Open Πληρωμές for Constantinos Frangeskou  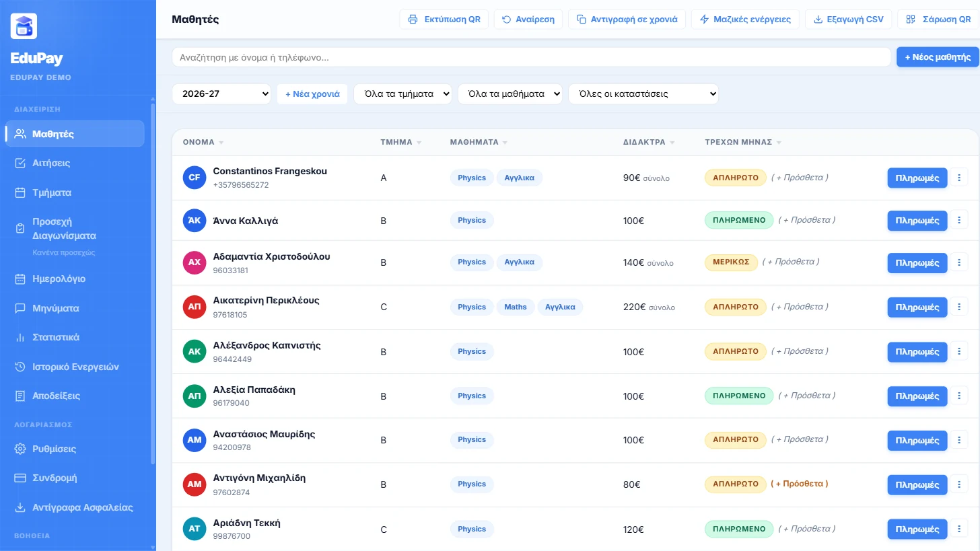[x=917, y=178]
